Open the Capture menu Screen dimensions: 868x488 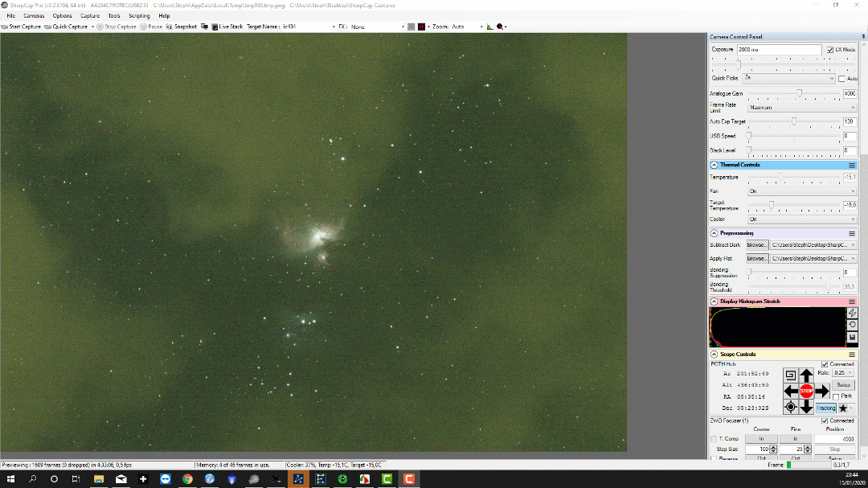point(90,16)
